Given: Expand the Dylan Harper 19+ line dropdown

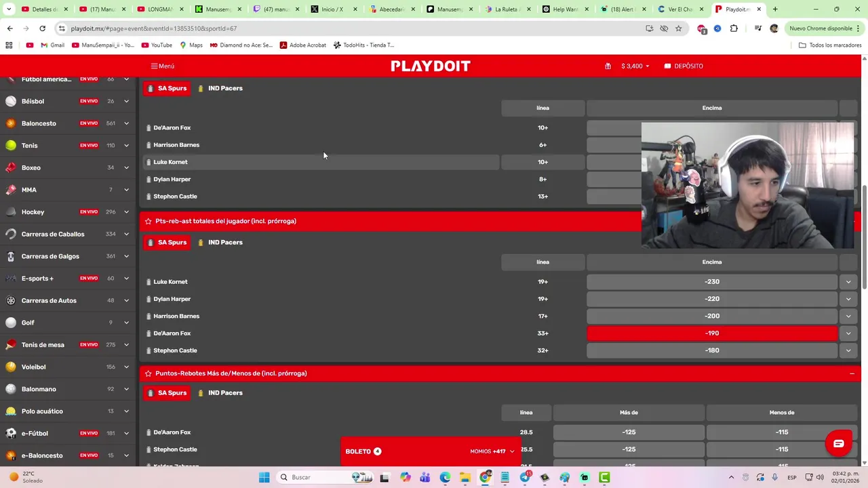Looking at the screenshot, I should (x=848, y=299).
